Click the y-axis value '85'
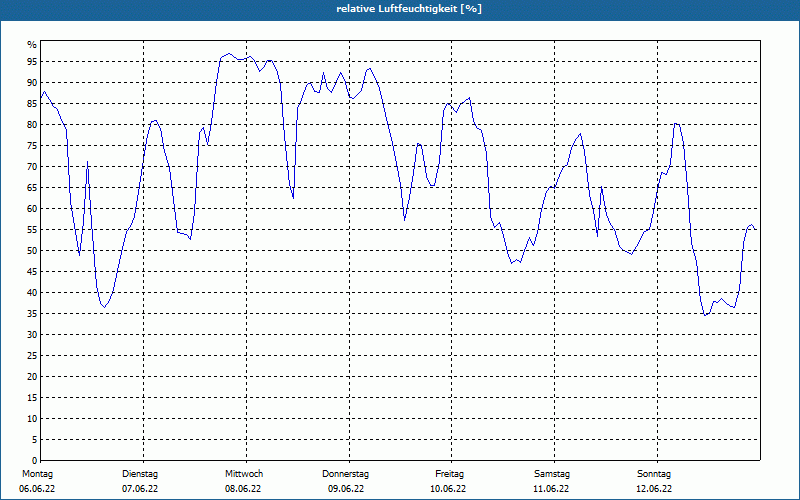800x500 pixels. click(x=32, y=104)
